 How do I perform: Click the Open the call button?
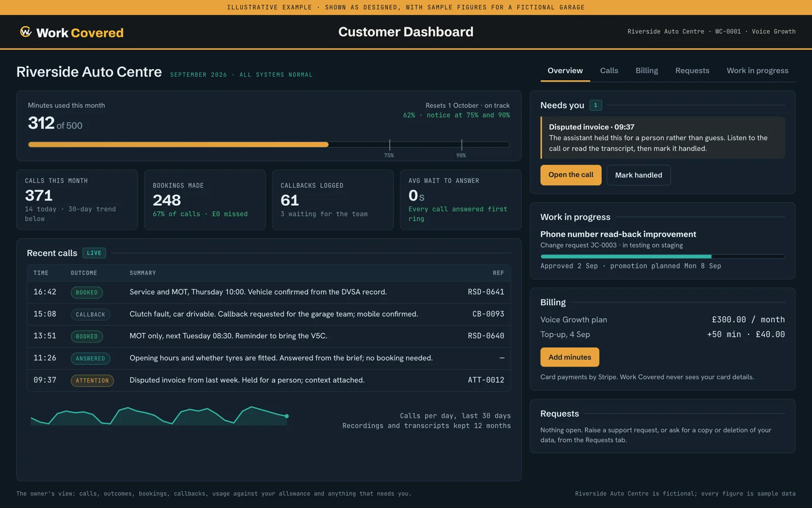point(571,175)
